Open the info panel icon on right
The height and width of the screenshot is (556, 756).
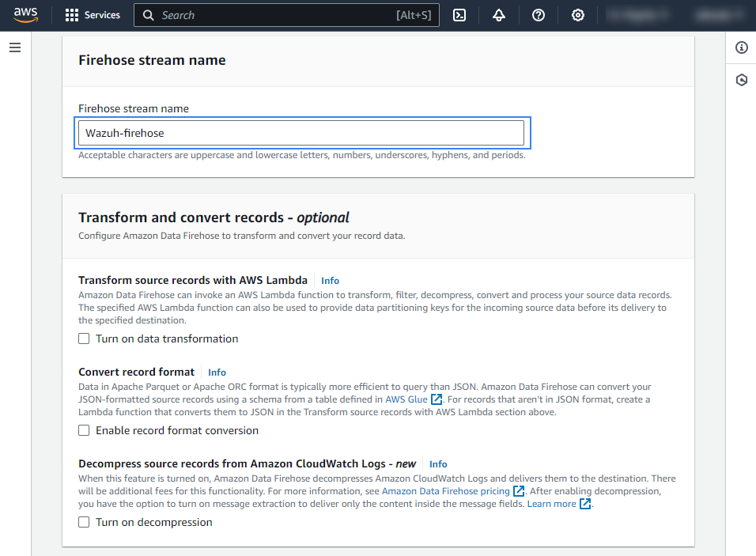tap(741, 47)
